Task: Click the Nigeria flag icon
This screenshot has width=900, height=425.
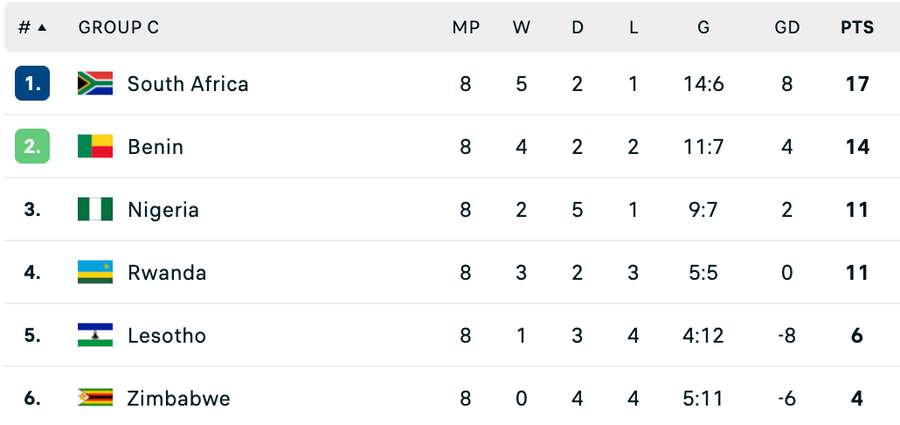Action: point(95,209)
